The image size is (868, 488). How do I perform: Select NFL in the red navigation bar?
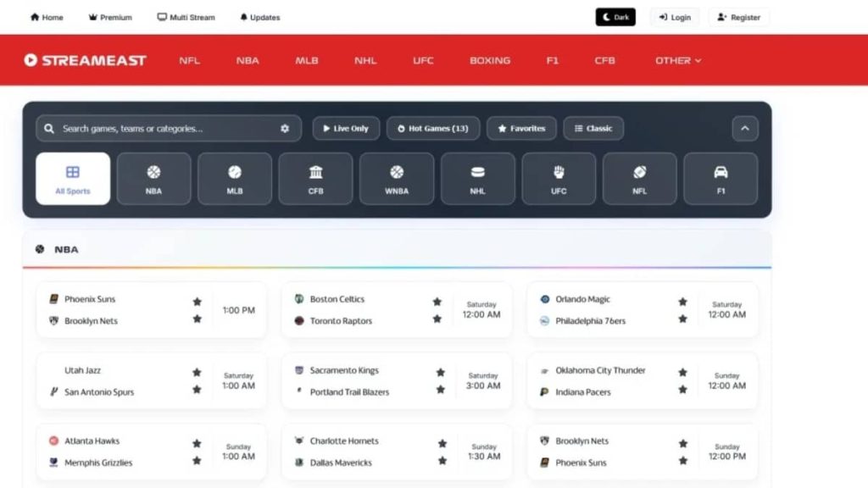click(x=189, y=60)
